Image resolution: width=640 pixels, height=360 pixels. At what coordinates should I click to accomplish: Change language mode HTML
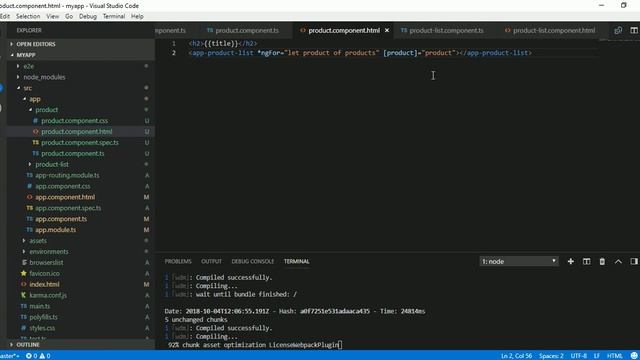click(x=614, y=356)
